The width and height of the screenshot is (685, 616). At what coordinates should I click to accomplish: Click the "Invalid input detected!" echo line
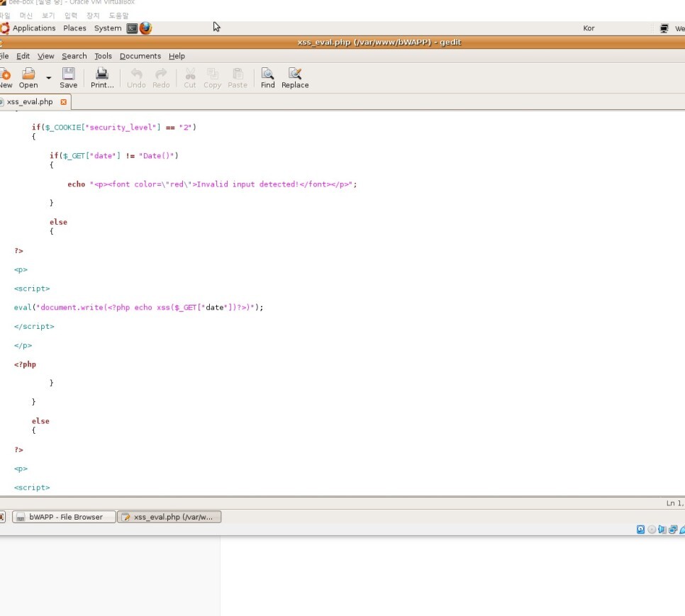[x=212, y=184]
